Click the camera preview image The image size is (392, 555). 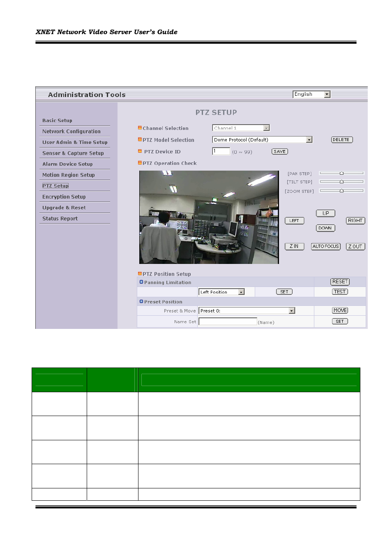click(x=209, y=217)
